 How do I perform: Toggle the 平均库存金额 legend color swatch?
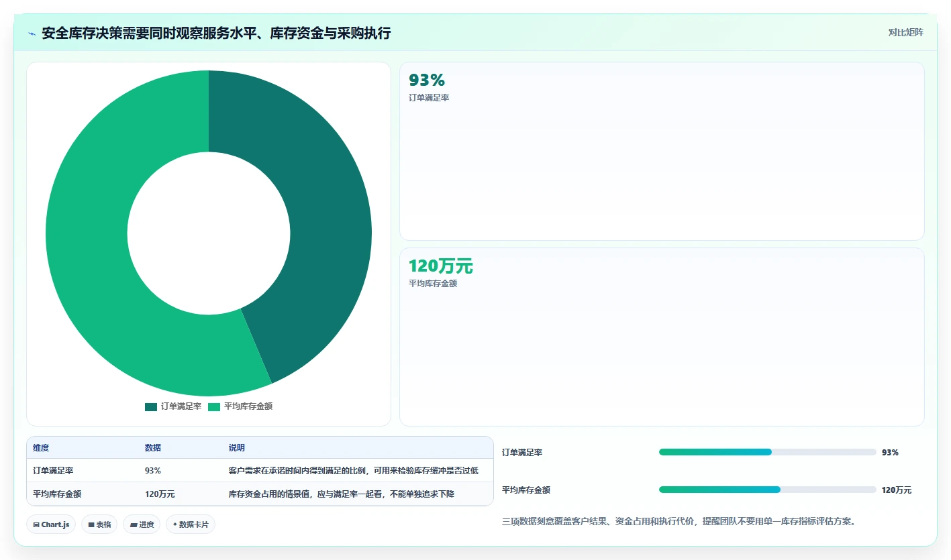tap(214, 406)
